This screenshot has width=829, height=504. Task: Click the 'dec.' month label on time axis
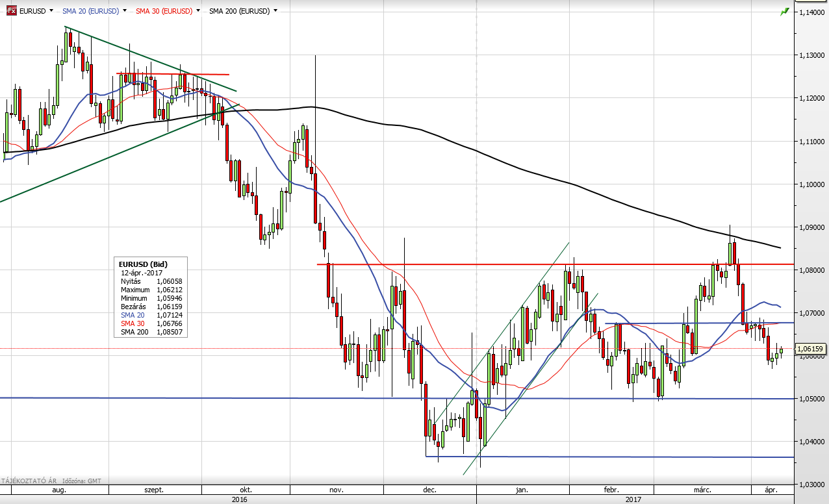click(x=429, y=490)
